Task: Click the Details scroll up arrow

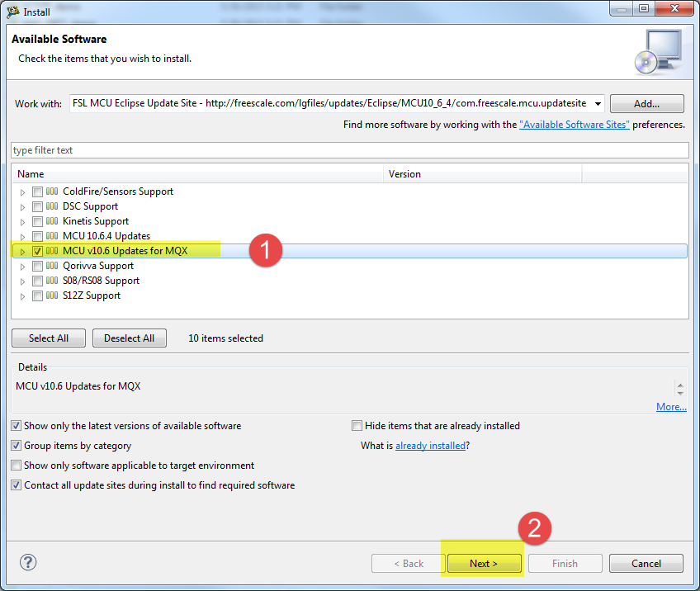Action: coord(680,385)
